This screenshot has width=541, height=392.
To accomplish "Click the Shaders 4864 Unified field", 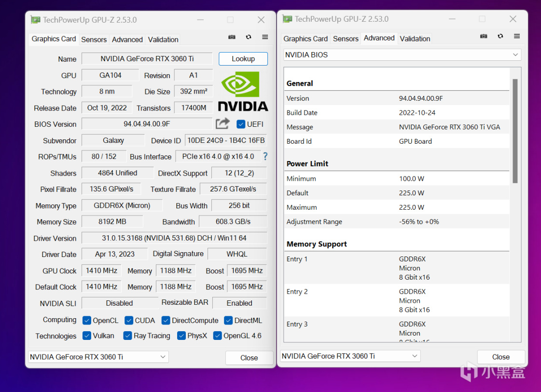I will (118, 173).
